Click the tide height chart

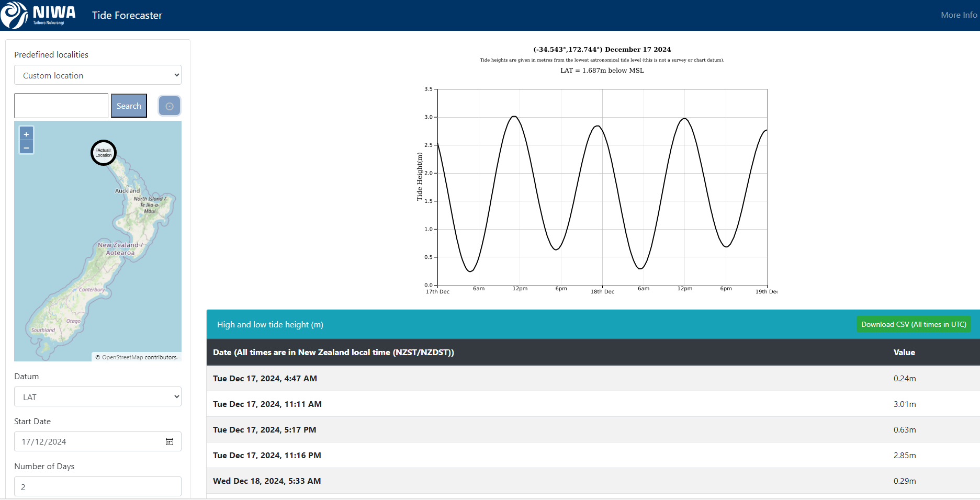tap(602, 187)
